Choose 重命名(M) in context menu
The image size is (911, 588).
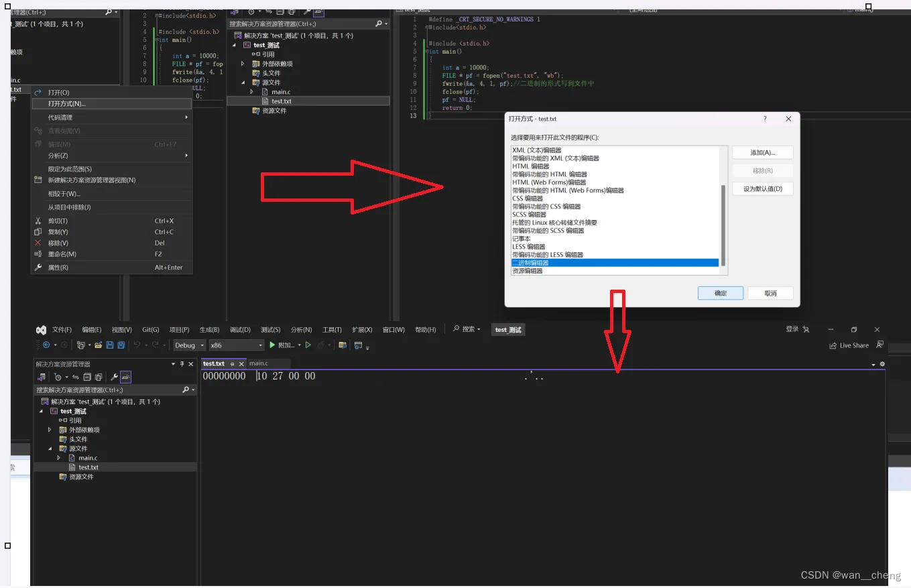coord(111,254)
